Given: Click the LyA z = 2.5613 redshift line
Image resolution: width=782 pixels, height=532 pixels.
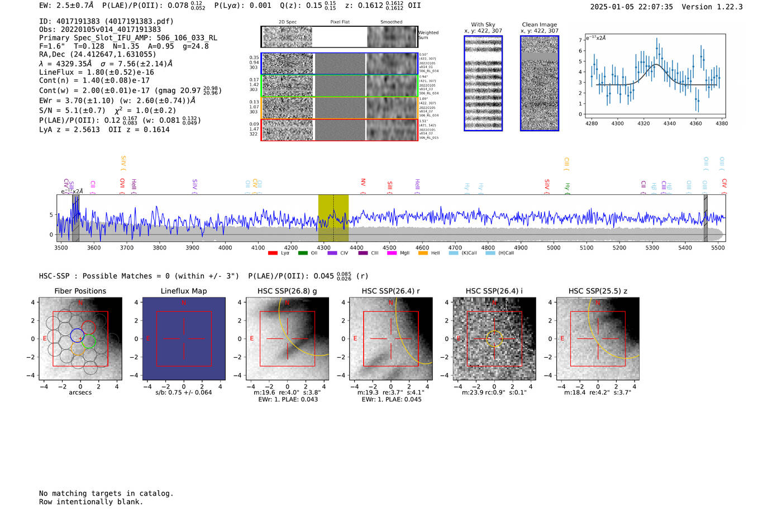Looking at the screenshot, I should [x=69, y=130].
